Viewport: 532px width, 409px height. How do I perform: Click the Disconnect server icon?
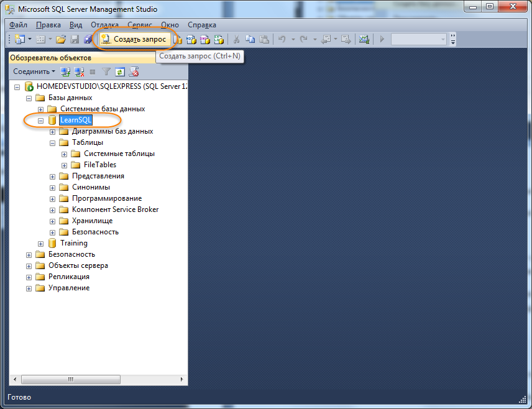tap(79, 71)
